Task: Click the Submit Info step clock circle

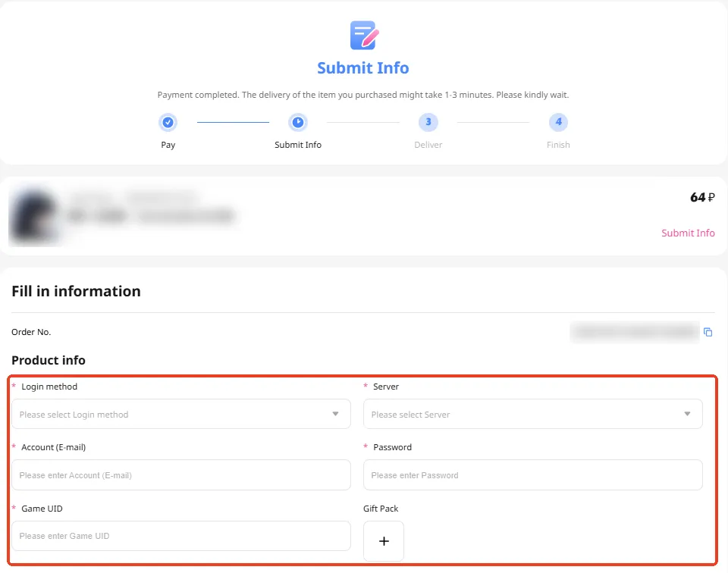Action: pyautogui.click(x=298, y=123)
